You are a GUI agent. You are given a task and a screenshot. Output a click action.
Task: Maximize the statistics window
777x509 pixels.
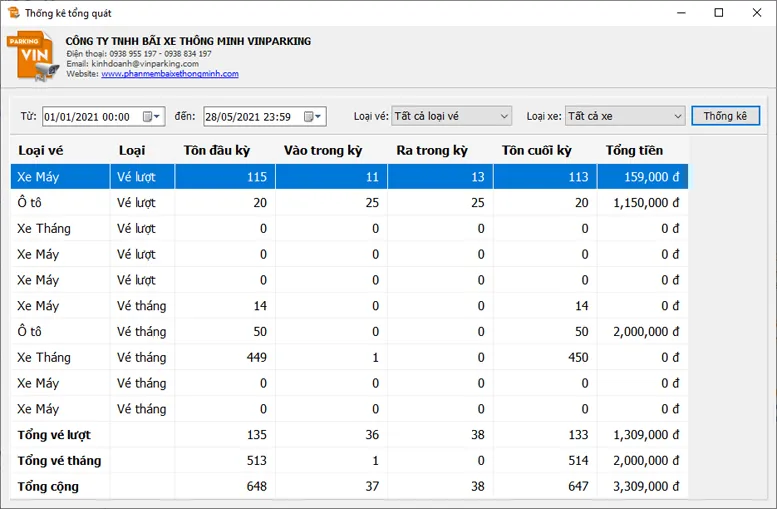click(718, 13)
